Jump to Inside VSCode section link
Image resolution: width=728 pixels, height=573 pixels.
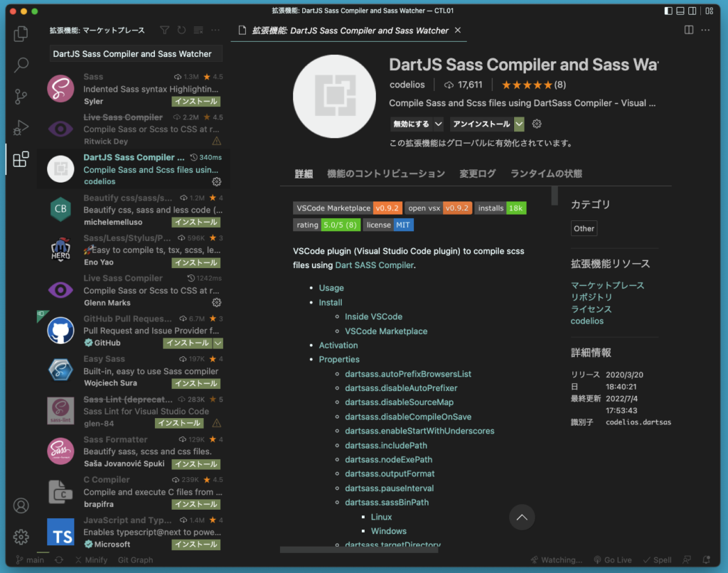[373, 316]
